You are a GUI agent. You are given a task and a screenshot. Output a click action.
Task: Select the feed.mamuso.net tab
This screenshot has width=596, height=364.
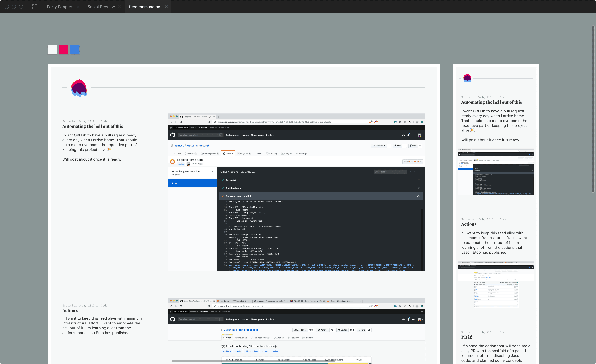tap(145, 7)
